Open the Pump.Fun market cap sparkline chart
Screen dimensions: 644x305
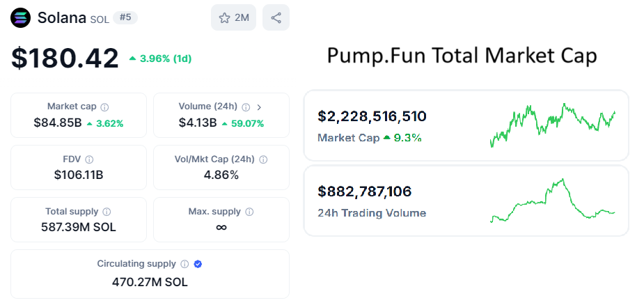(x=553, y=125)
